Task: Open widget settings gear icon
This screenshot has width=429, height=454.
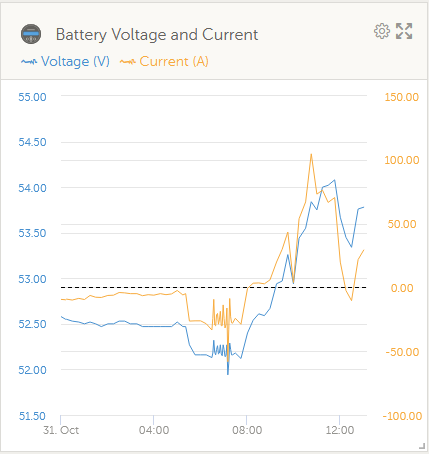Action: point(382,31)
